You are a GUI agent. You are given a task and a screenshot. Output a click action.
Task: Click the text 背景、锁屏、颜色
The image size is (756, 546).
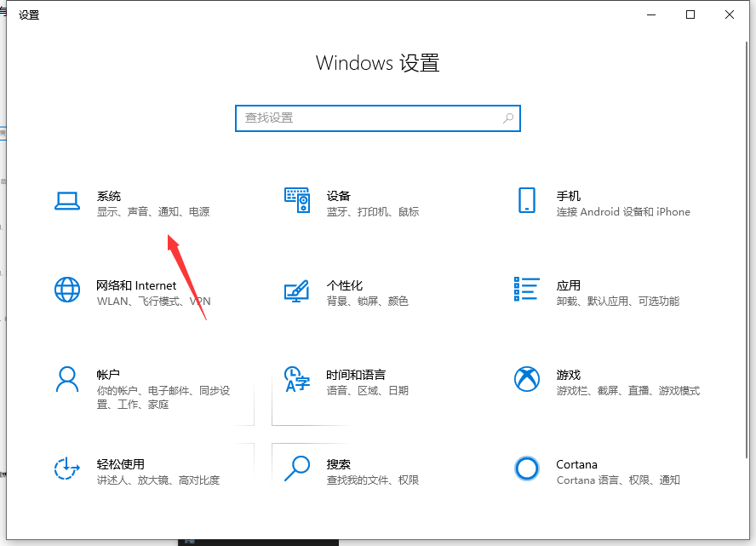coord(368,302)
